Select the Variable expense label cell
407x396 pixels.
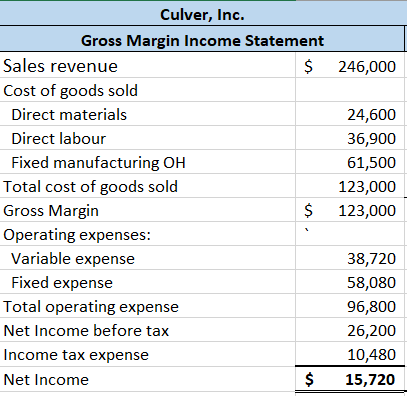(147, 258)
